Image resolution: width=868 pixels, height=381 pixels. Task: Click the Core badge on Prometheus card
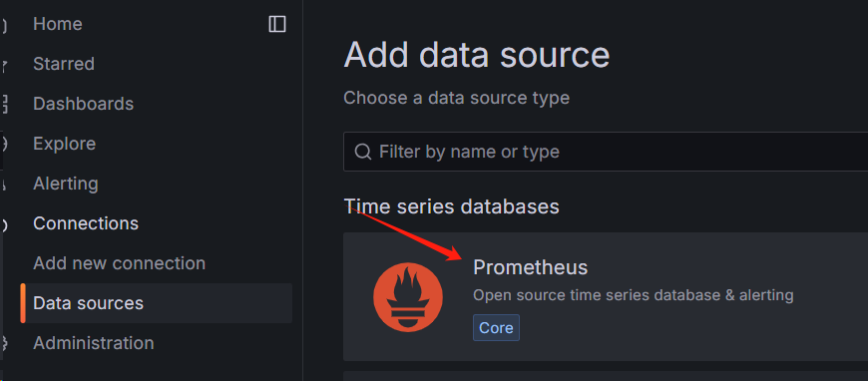(x=496, y=328)
